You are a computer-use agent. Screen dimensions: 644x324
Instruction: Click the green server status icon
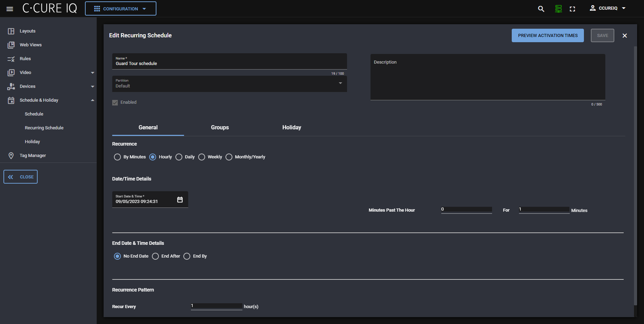(558, 9)
